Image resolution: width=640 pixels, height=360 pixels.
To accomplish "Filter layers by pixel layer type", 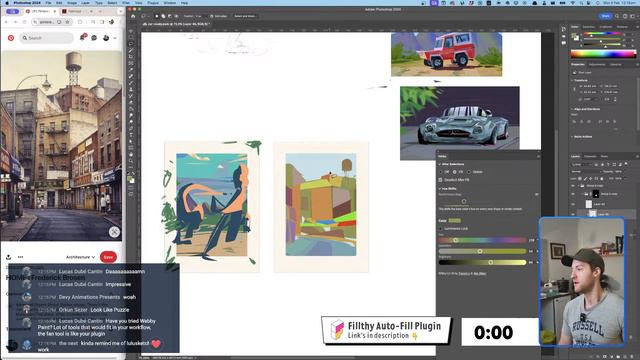I will click(596, 164).
